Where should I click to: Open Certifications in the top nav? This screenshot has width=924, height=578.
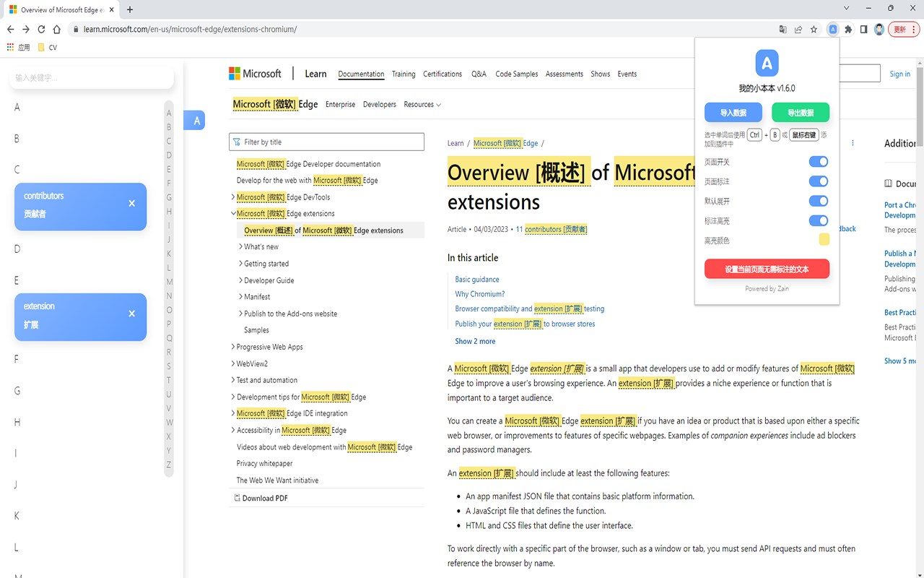[443, 74]
